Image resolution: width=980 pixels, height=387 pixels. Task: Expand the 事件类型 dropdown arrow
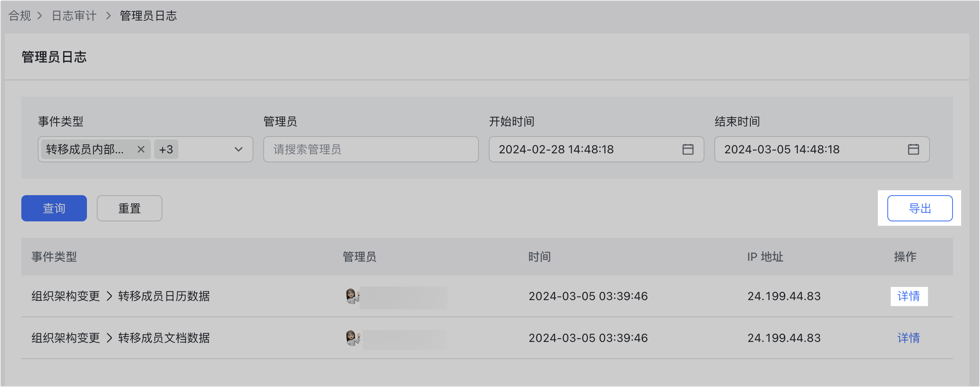coord(238,149)
